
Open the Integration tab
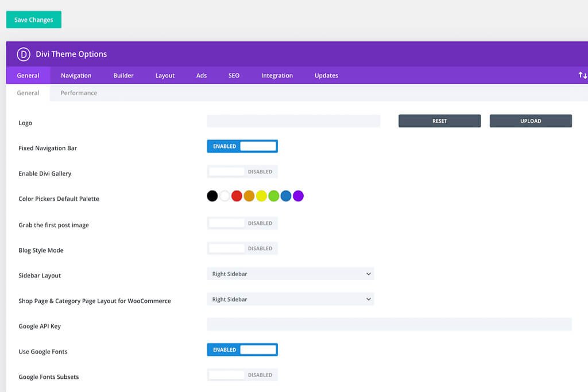[277, 75]
